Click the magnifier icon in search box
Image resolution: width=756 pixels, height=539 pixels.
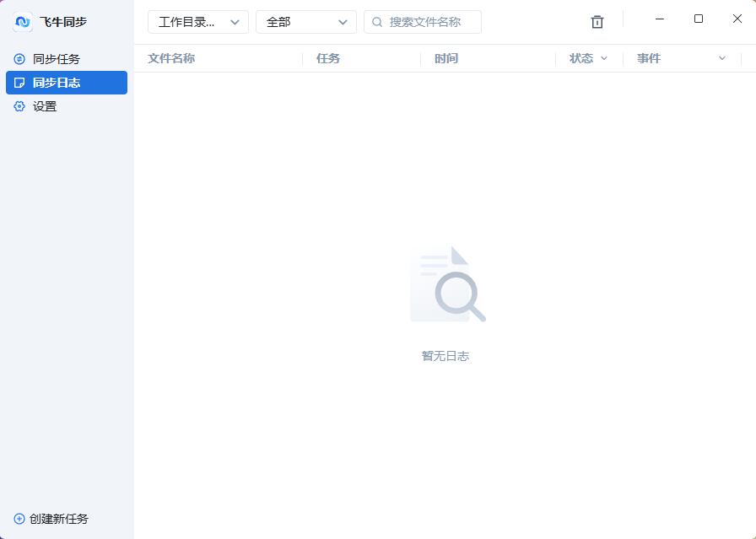tap(377, 22)
